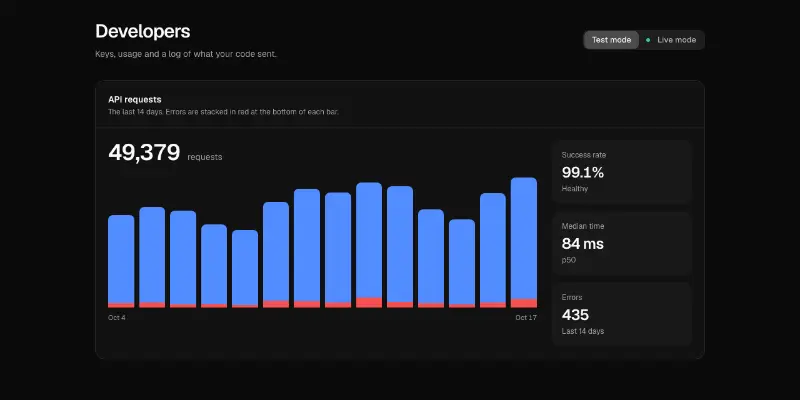Click the Oct 4 axis label
800x400 pixels.
117,317
